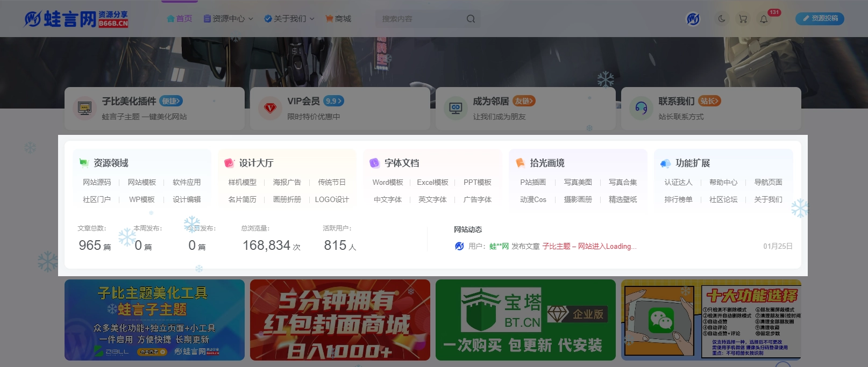Open the 广告字体 category
The image size is (868, 367).
pyautogui.click(x=478, y=199)
